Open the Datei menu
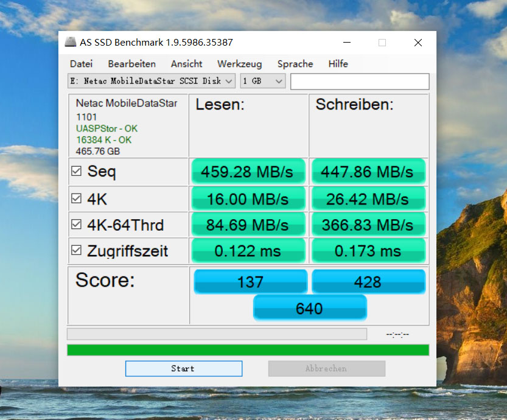Viewport: 507px width, 420px height. 81,64
